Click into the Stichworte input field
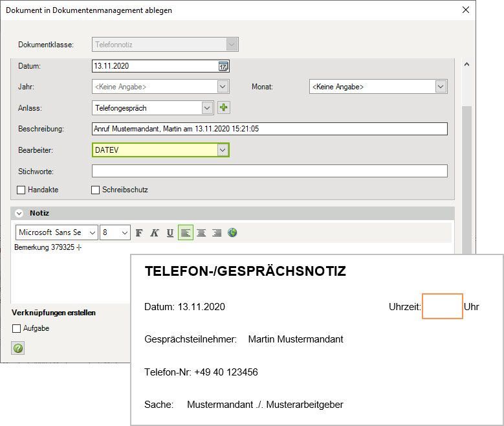 pyautogui.click(x=269, y=171)
